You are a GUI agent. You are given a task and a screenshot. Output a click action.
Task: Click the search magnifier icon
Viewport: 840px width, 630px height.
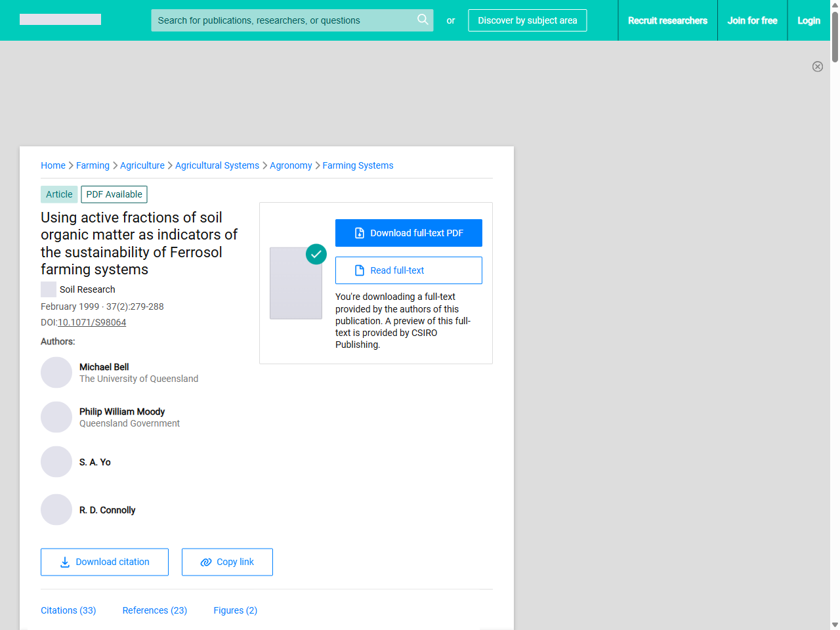423,20
